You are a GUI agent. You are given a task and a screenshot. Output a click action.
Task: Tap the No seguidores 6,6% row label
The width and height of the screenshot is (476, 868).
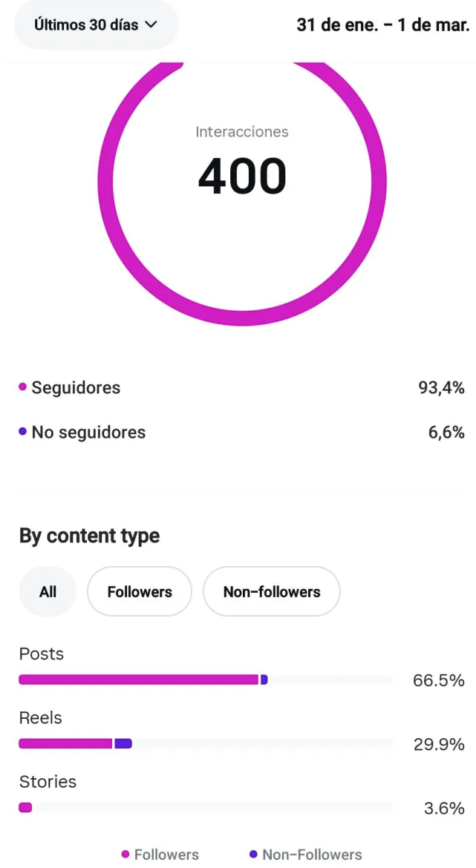coord(88,432)
